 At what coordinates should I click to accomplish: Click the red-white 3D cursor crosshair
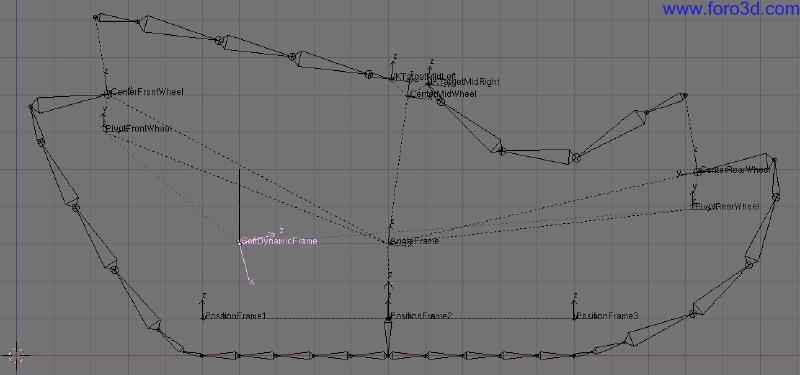pyautogui.click(x=16, y=355)
